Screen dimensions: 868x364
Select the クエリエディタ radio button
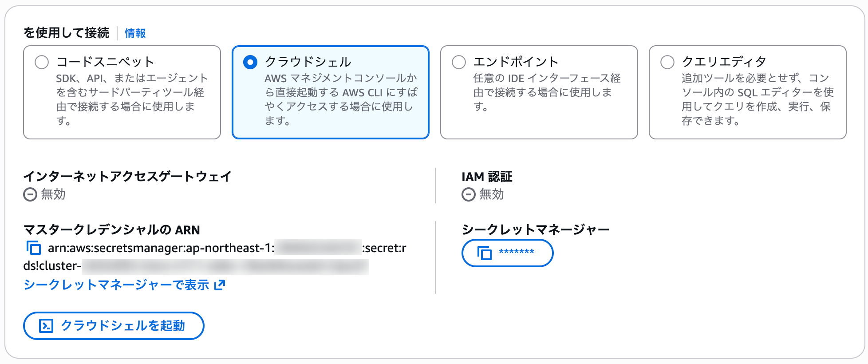[x=667, y=63]
